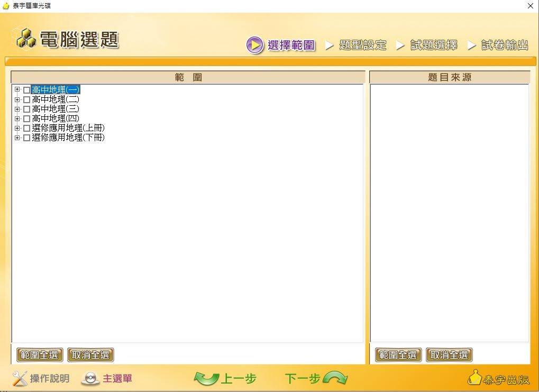Expand the 高中地理(三) tree node
Viewport: 539px width, 392px height.
tap(17, 109)
